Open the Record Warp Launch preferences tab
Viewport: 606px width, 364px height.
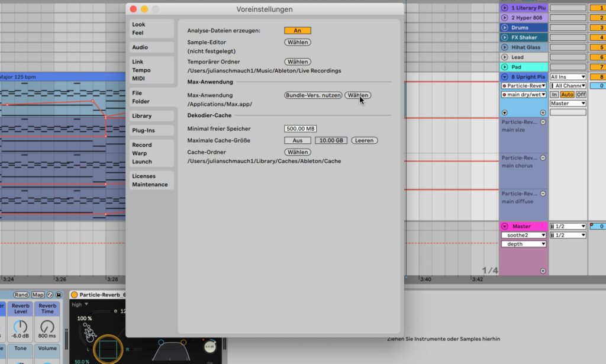(151, 153)
